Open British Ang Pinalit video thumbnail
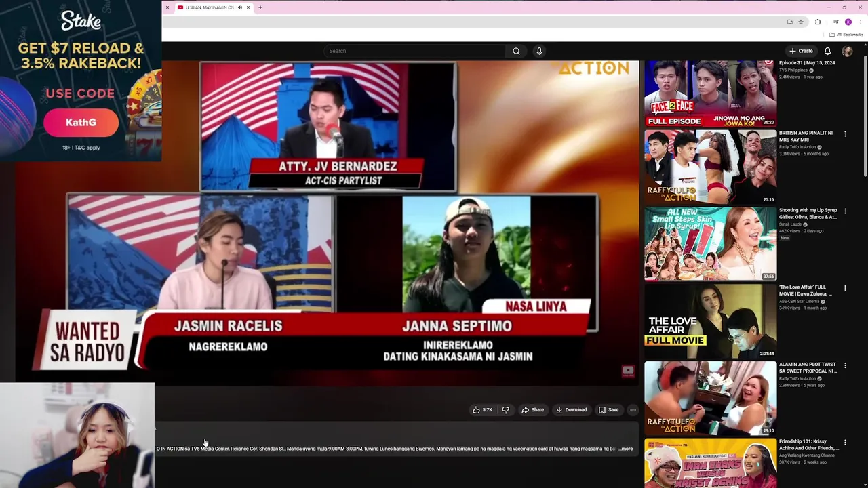868x488 pixels. 710,167
